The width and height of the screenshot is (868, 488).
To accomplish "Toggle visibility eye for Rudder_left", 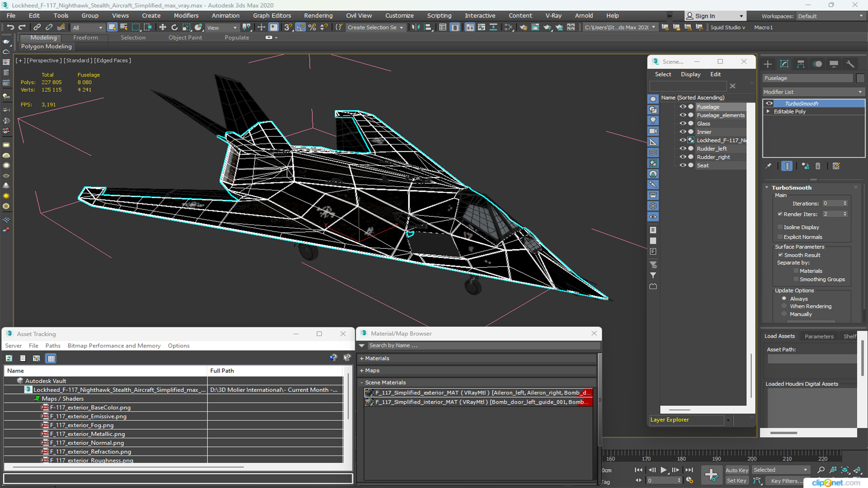I will [x=683, y=148].
